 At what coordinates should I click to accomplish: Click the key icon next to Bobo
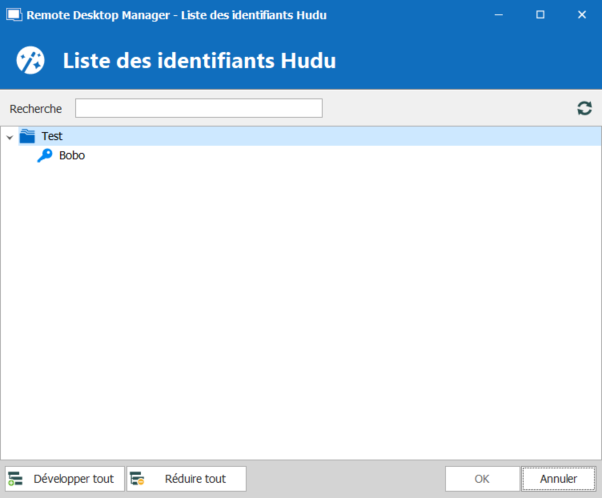pos(45,156)
